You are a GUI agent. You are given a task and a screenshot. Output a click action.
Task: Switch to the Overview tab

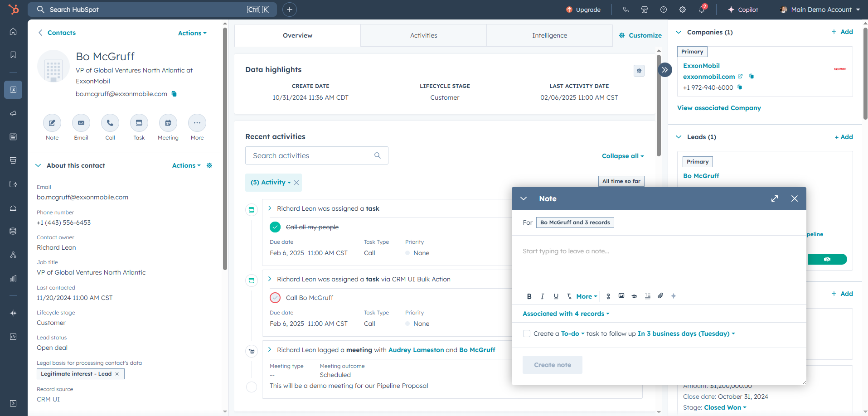point(297,35)
